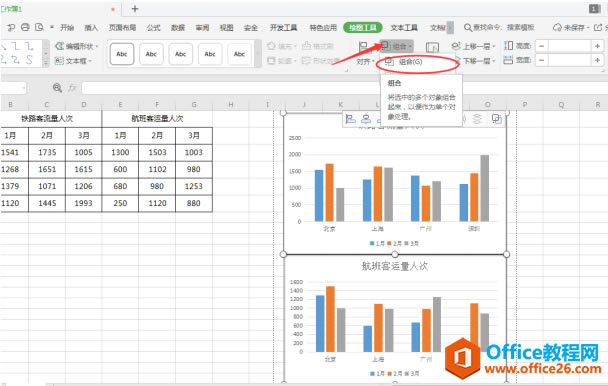Select the elbow connector shape
Image resolution: width=608 pixels, height=386 pixels.
pos(16,46)
